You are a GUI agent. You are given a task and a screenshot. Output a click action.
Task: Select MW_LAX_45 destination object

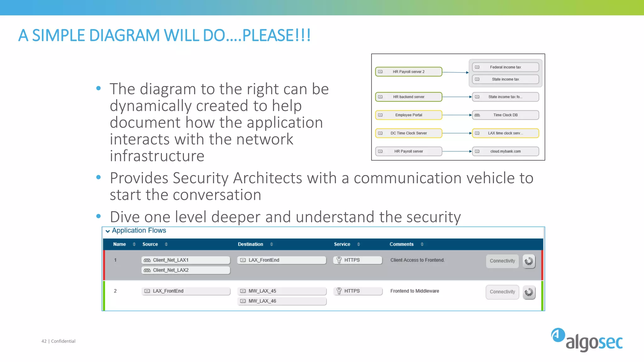(x=282, y=291)
